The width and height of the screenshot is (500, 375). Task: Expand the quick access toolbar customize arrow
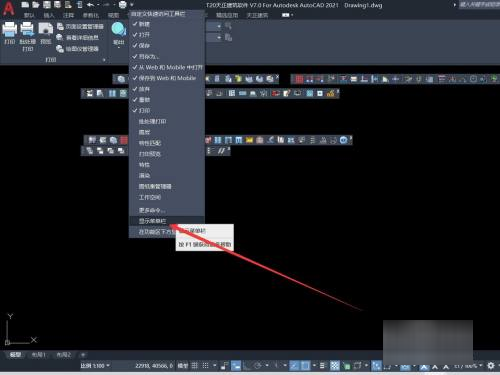point(132,5)
